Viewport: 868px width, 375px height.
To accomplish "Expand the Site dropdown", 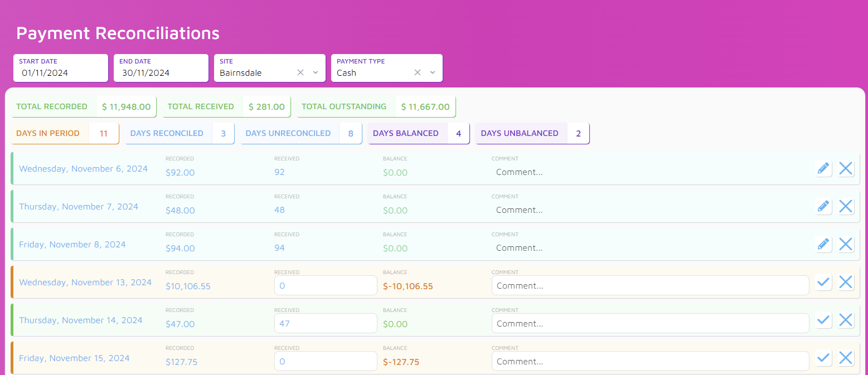I will click(316, 72).
